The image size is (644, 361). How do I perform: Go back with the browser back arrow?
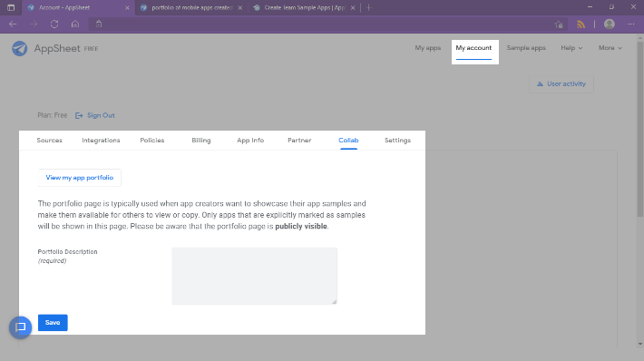[13, 24]
